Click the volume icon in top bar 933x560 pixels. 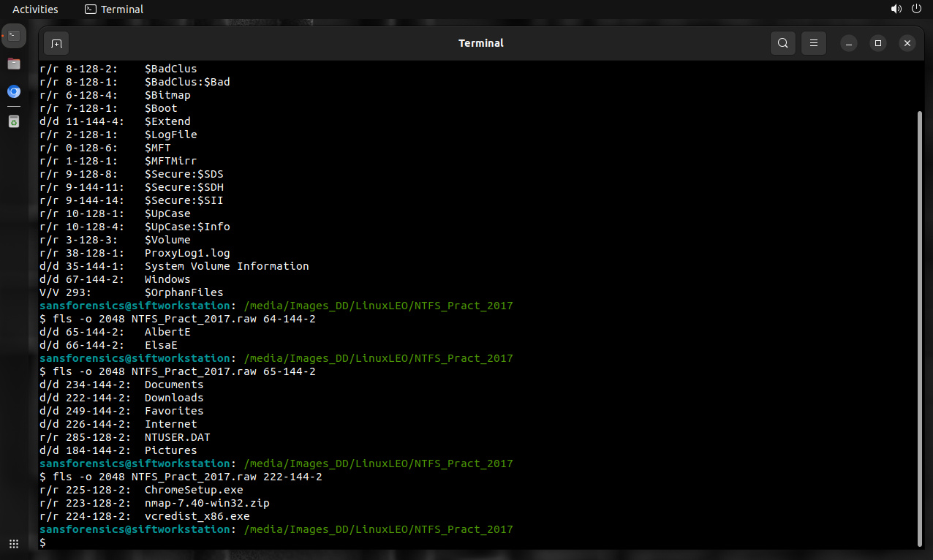pyautogui.click(x=896, y=10)
